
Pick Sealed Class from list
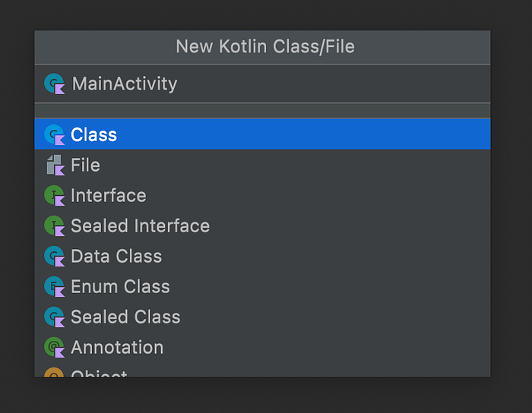(x=262, y=317)
